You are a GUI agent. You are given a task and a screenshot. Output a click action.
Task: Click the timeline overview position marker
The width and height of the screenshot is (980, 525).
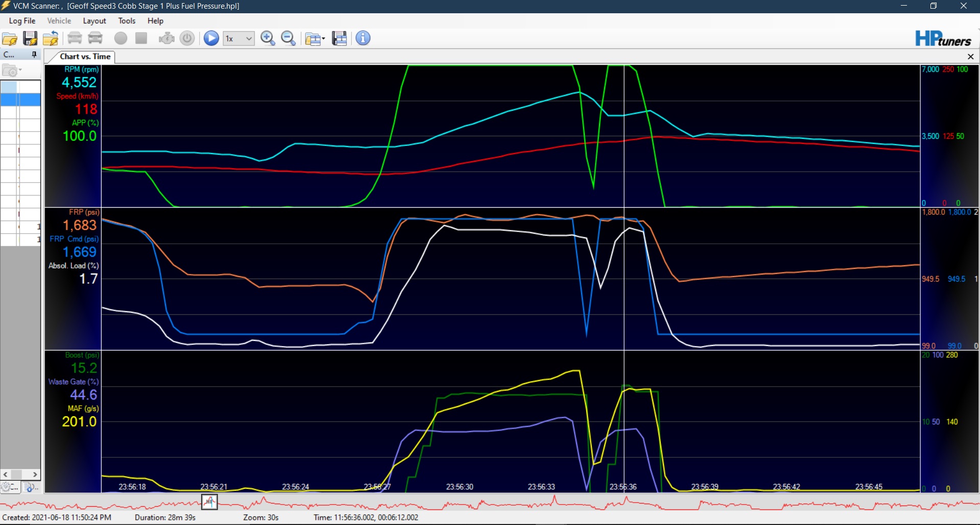tap(209, 503)
